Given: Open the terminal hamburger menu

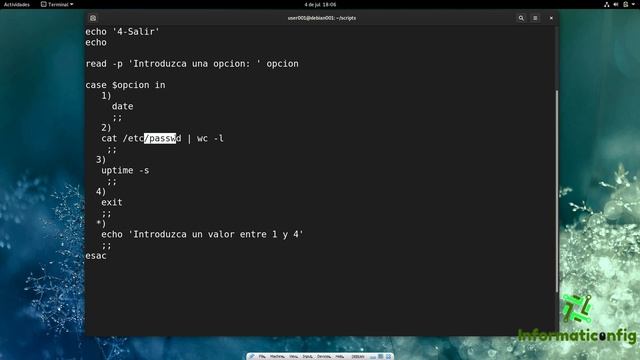Looking at the screenshot, I should pyautogui.click(x=535, y=18).
